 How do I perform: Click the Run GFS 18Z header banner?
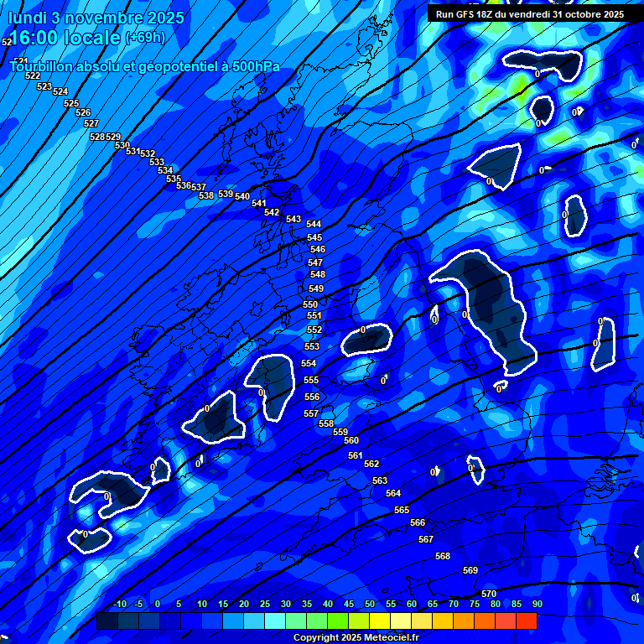(529, 14)
